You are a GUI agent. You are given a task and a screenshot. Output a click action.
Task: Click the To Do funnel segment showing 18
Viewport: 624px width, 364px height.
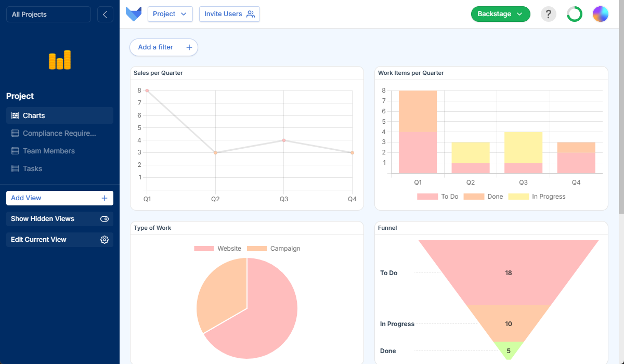point(508,273)
